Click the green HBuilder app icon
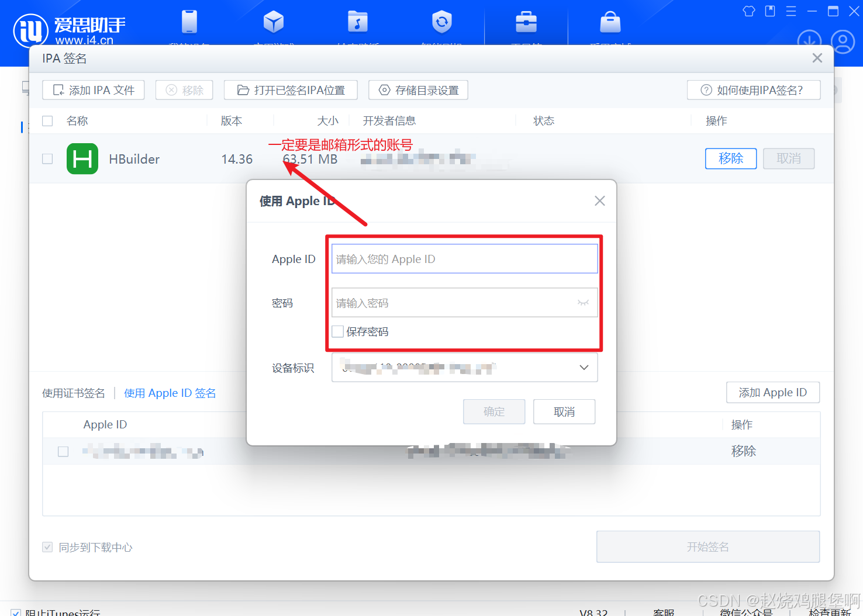Viewport: 863px width, 616px height. coord(82,158)
